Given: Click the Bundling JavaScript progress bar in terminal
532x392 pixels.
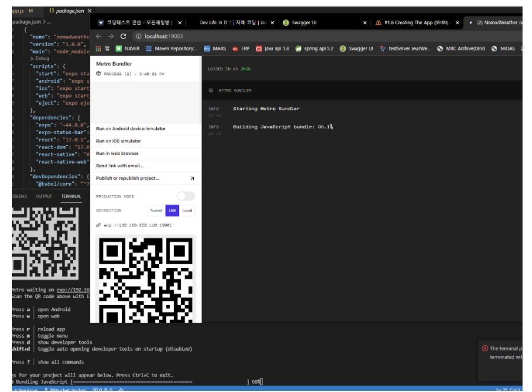Looking at the screenshot, I should tap(160, 382).
